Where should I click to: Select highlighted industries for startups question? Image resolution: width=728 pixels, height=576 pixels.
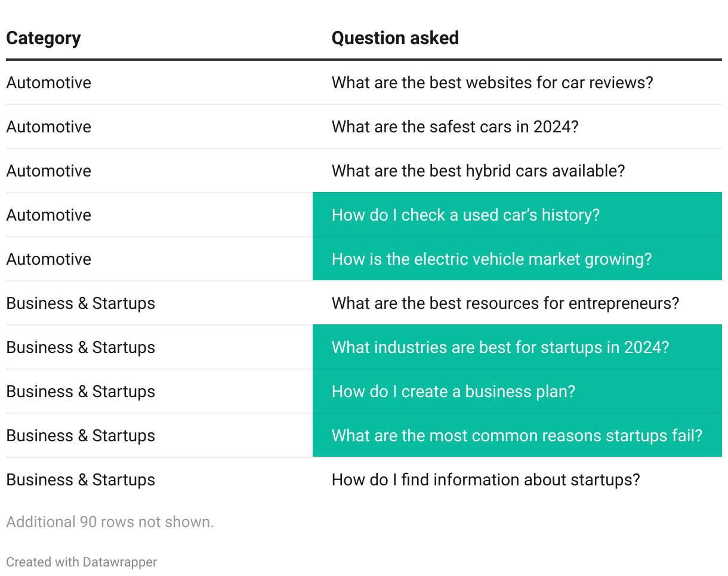click(x=500, y=347)
